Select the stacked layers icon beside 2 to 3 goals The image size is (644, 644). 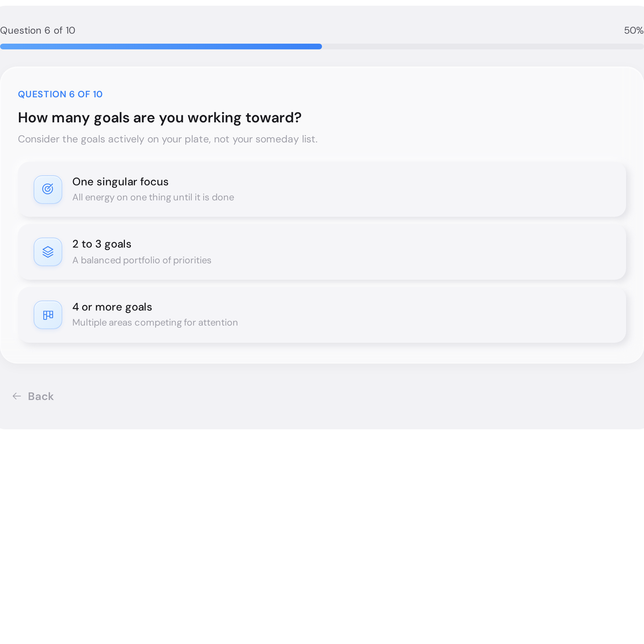48,252
